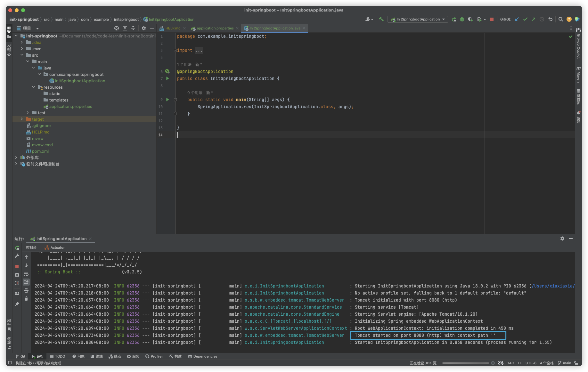The height and width of the screenshot is (372, 588).
Task: Rerun InitSpringbootApplication in run panel
Action: coord(17,247)
